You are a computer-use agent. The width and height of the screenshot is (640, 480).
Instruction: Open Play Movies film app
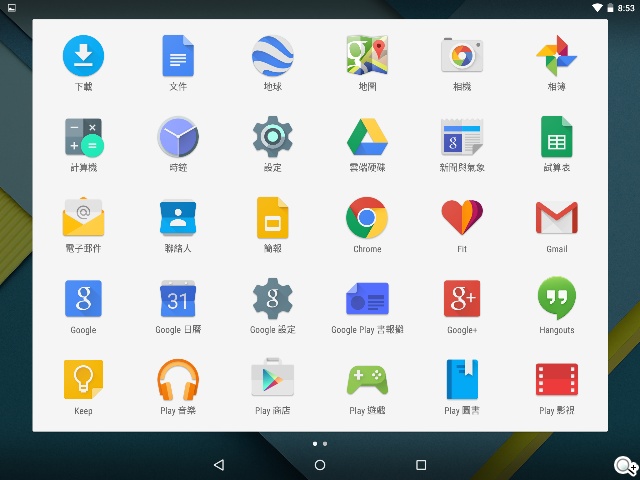[x=557, y=379]
